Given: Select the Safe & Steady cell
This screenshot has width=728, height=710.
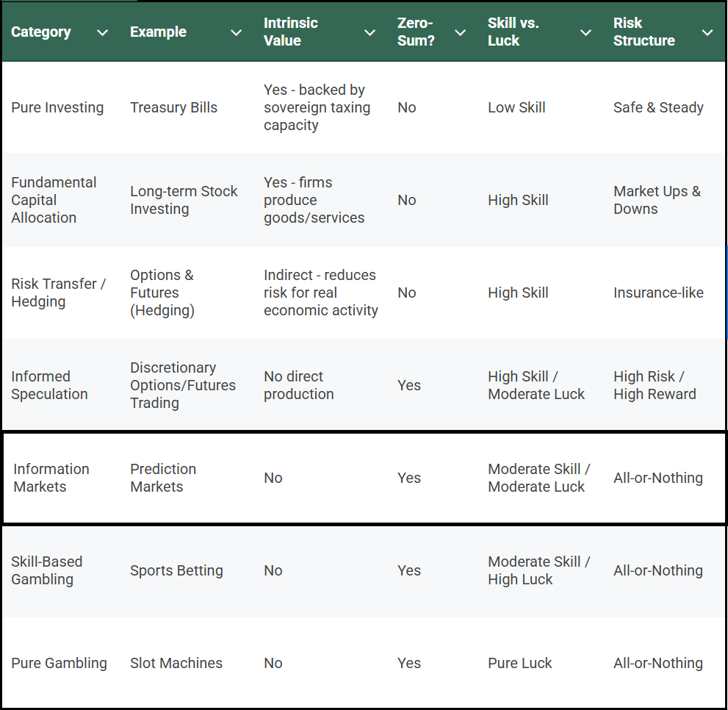Looking at the screenshot, I should click(x=658, y=107).
